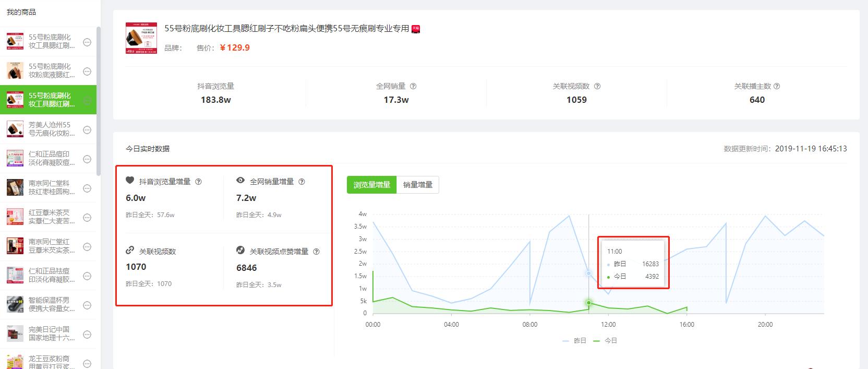868x369 pixels.
Task: Click help icon beside 全网销量增量
Action: tap(302, 182)
